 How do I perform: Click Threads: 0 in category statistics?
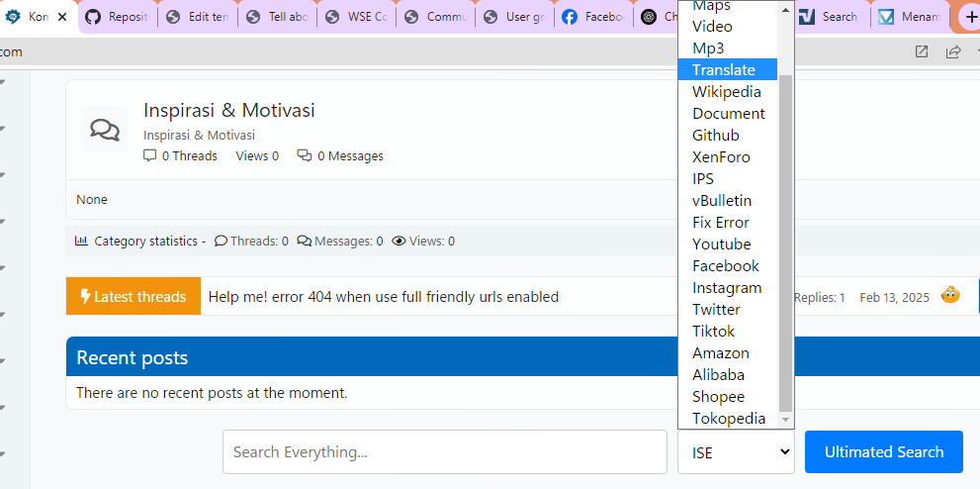point(251,241)
